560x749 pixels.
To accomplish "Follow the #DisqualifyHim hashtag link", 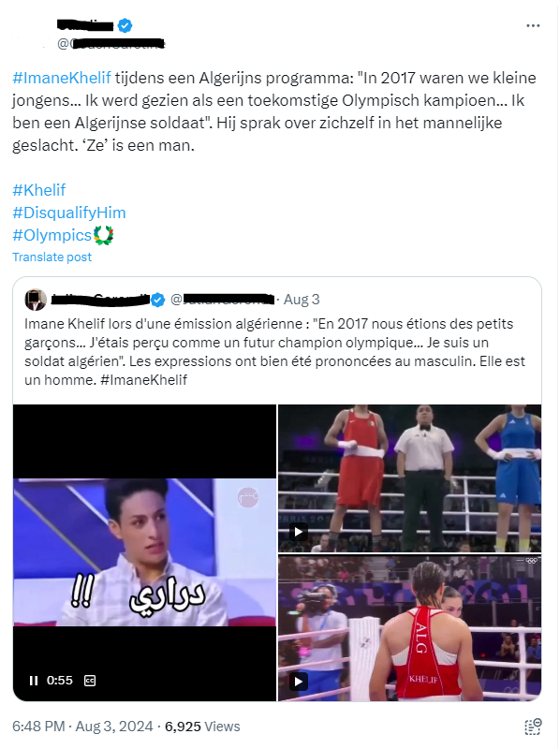I will pos(68,213).
